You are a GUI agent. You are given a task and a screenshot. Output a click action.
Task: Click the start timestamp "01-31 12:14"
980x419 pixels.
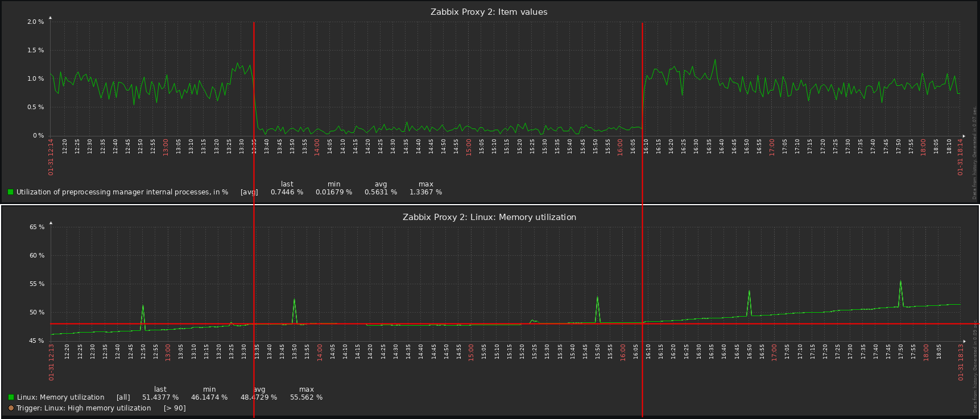click(x=51, y=157)
